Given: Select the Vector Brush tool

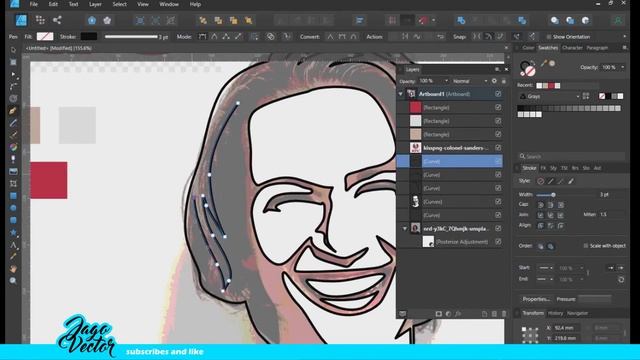Looking at the screenshot, I should click(13, 135).
